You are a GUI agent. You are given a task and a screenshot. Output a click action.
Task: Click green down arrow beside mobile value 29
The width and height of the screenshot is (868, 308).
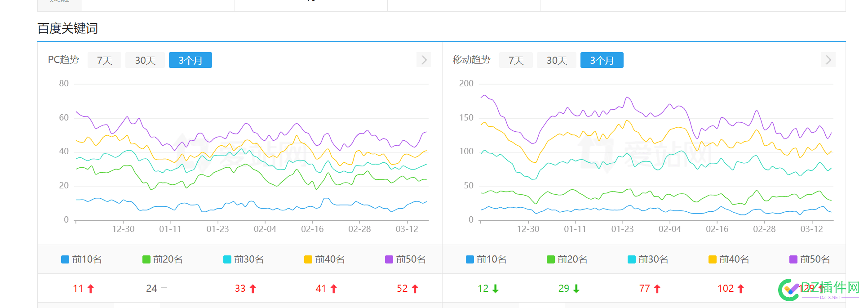click(576, 289)
